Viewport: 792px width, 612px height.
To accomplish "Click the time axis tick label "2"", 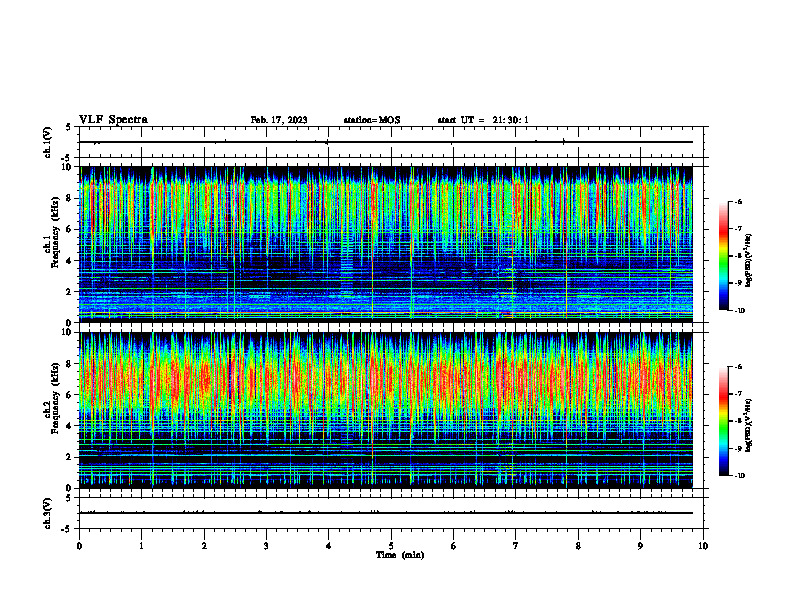I will tap(204, 546).
